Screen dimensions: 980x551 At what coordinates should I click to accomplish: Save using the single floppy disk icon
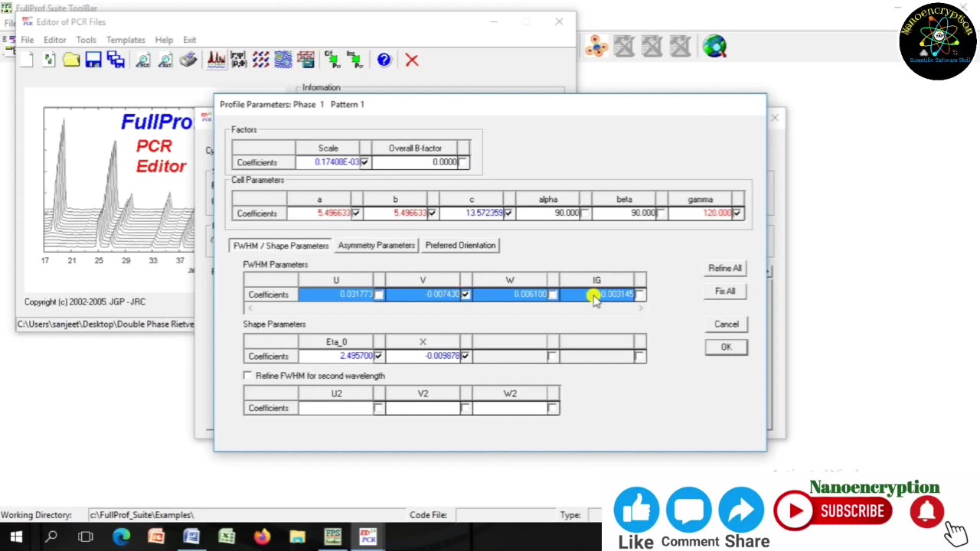93,60
